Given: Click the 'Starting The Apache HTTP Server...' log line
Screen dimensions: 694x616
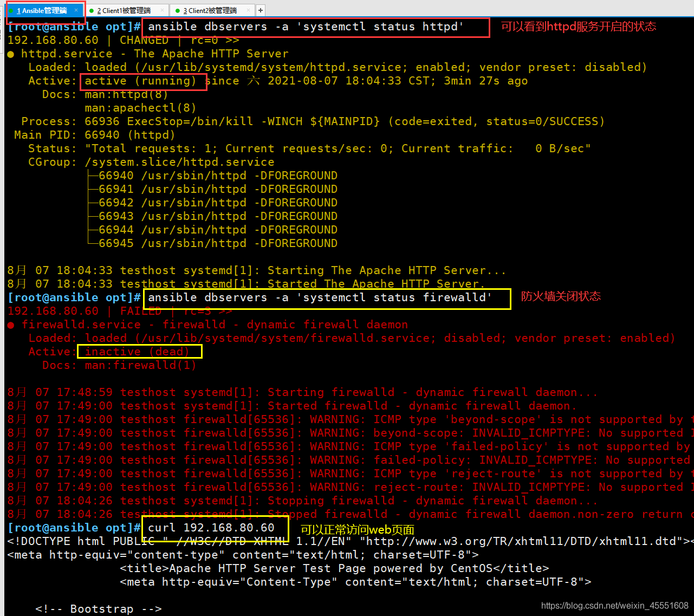Looking at the screenshot, I should click(x=257, y=270).
